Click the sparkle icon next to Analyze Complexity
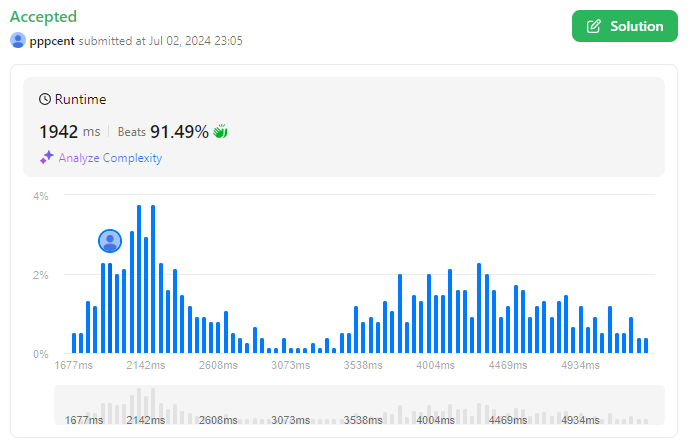The image size is (698, 445). click(46, 157)
